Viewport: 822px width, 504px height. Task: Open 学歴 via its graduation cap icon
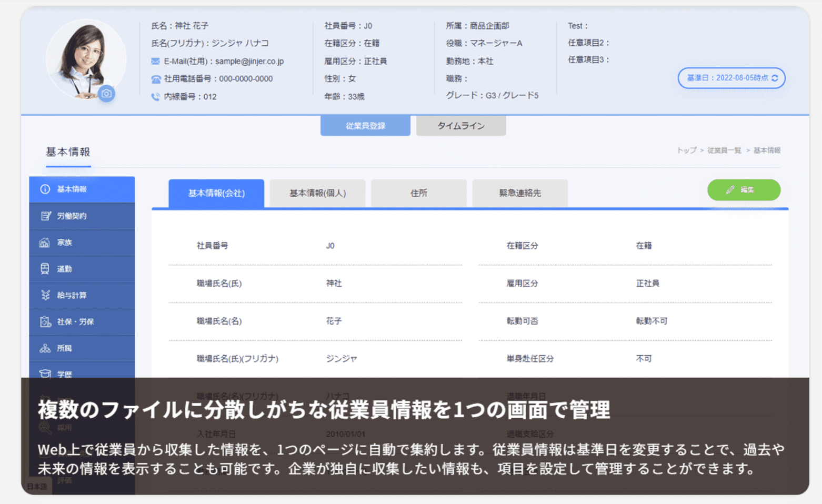coord(45,374)
